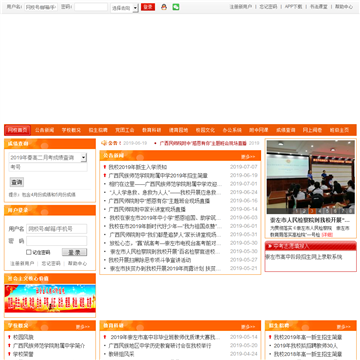
Task: Open the 德育园地 nav tab
Action: tap(178, 130)
